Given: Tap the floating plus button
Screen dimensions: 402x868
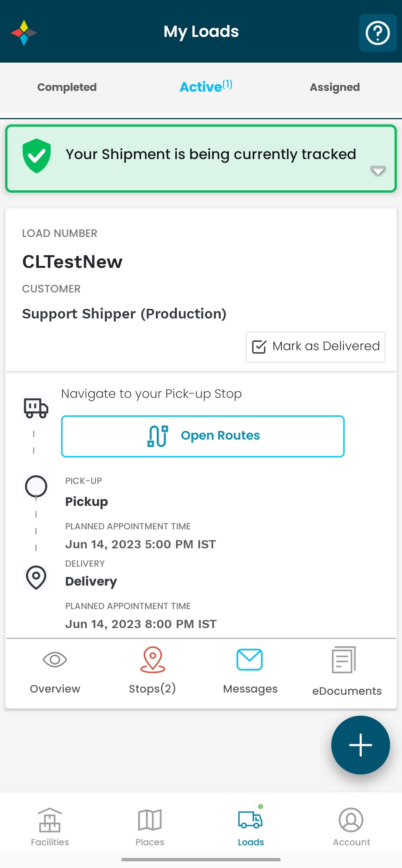Looking at the screenshot, I should pyautogui.click(x=360, y=745).
